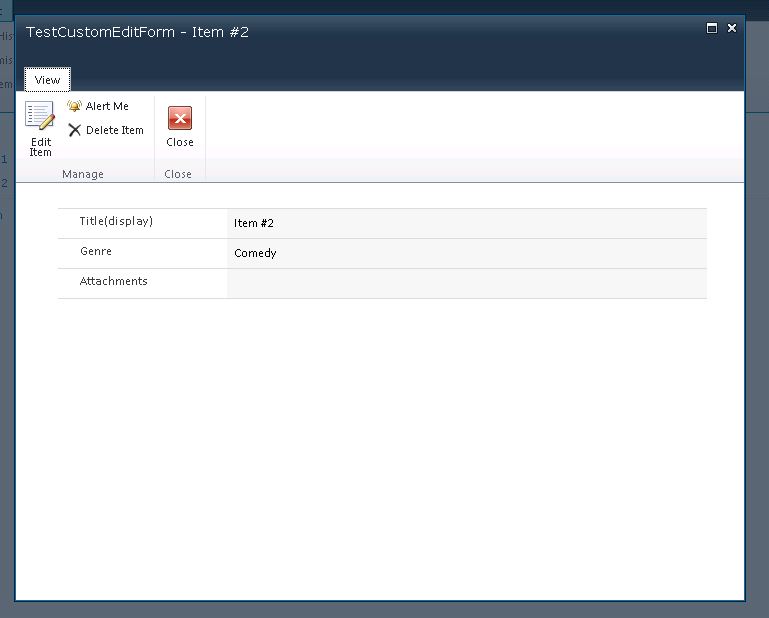Select the Attachments field label
This screenshot has height=618, width=769.
point(113,281)
